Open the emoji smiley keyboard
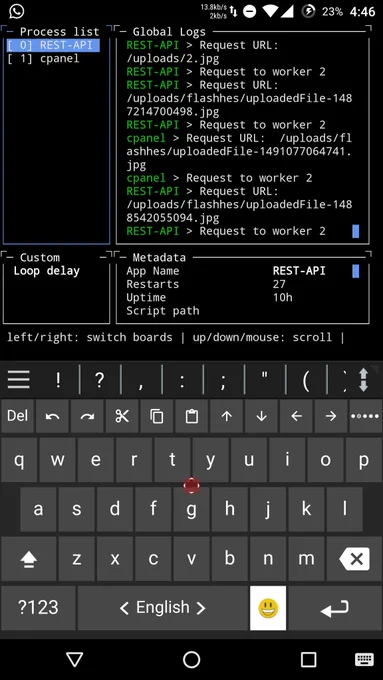This screenshot has height=680, width=383. click(268, 608)
